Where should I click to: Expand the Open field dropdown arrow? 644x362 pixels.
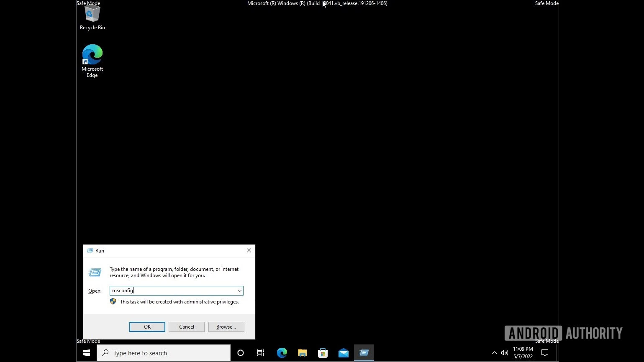tap(239, 291)
